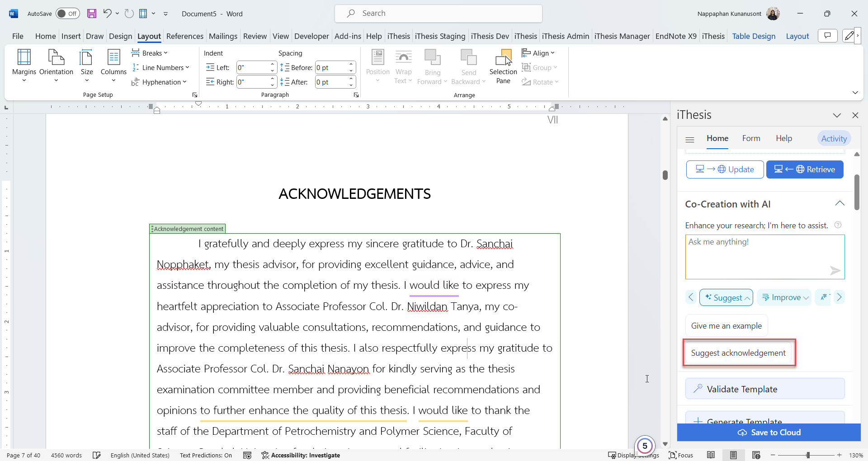Open Page Setup dialog launcher

195,95
